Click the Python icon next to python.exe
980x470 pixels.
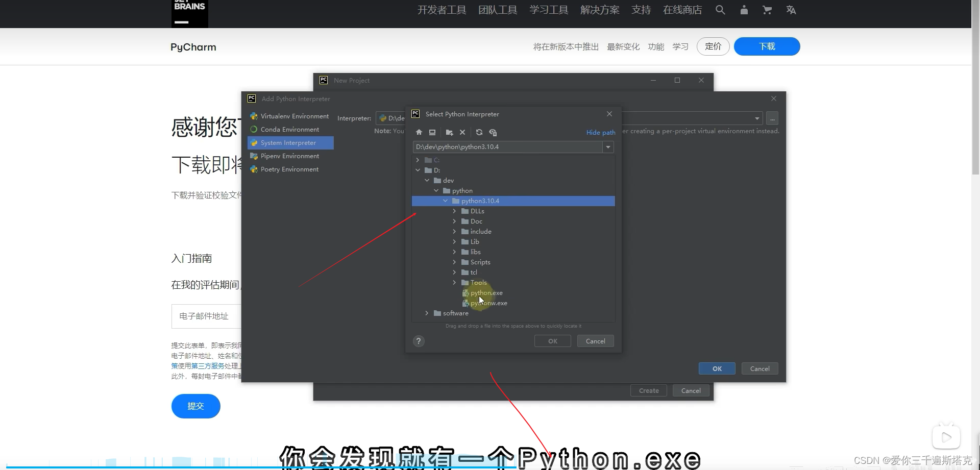[466, 293]
